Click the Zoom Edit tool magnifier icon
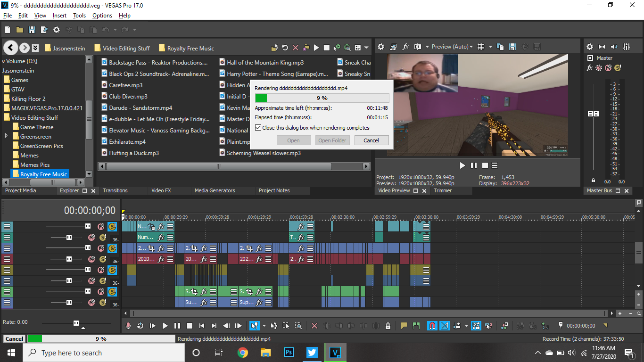Image resolution: width=644 pixels, height=362 pixels. pyautogui.click(x=298, y=326)
